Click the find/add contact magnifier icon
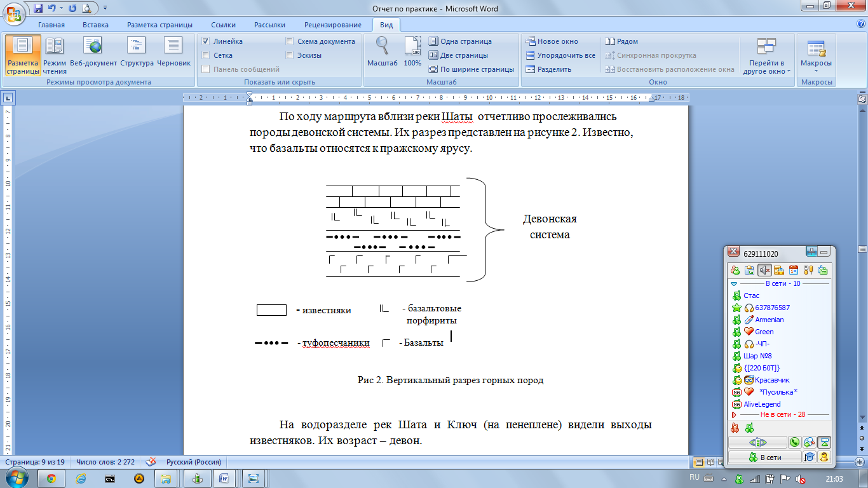Image resolution: width=868 pixels, height=488 pixels. (x=809, y=442)
